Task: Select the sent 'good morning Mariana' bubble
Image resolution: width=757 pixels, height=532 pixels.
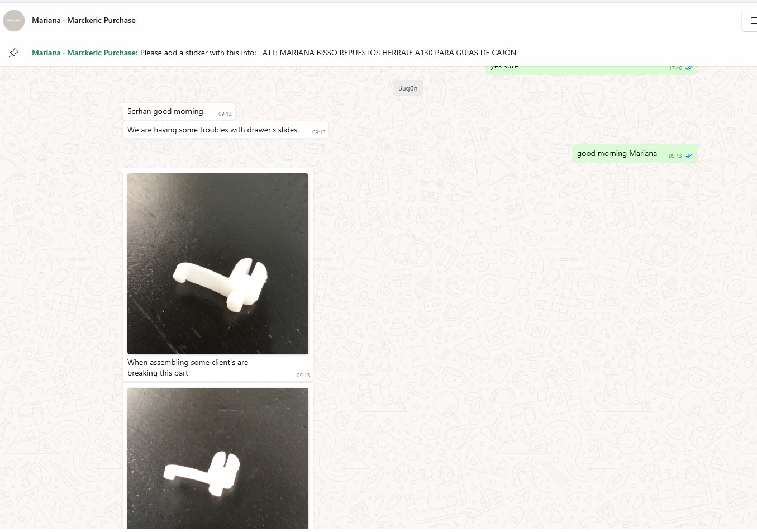Action: click(635, 154)
